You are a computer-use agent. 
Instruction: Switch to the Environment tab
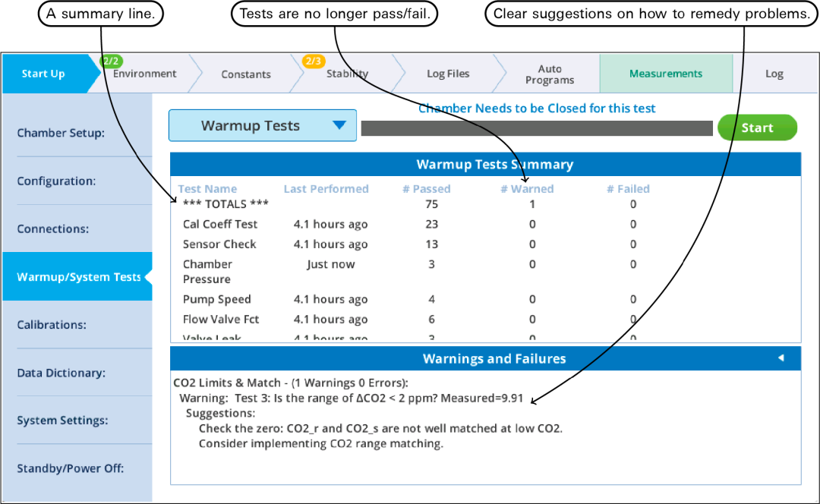pyautogui.click(x=144, y=74)
